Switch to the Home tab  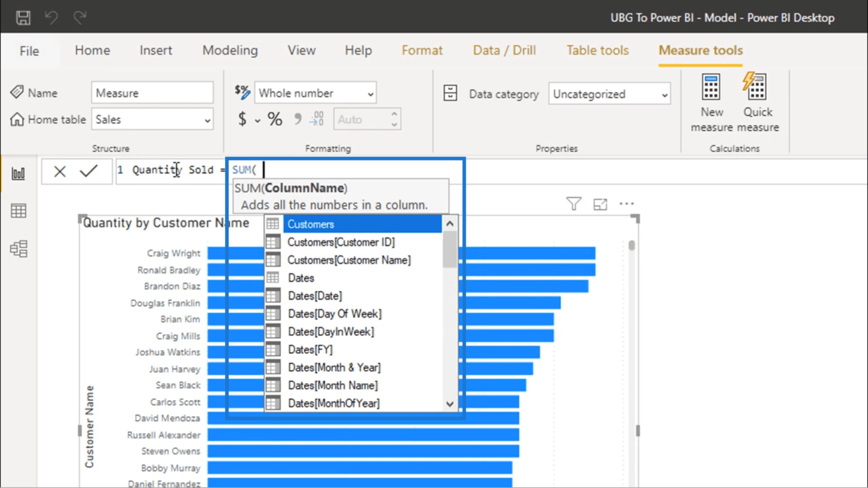click(92, 50)
